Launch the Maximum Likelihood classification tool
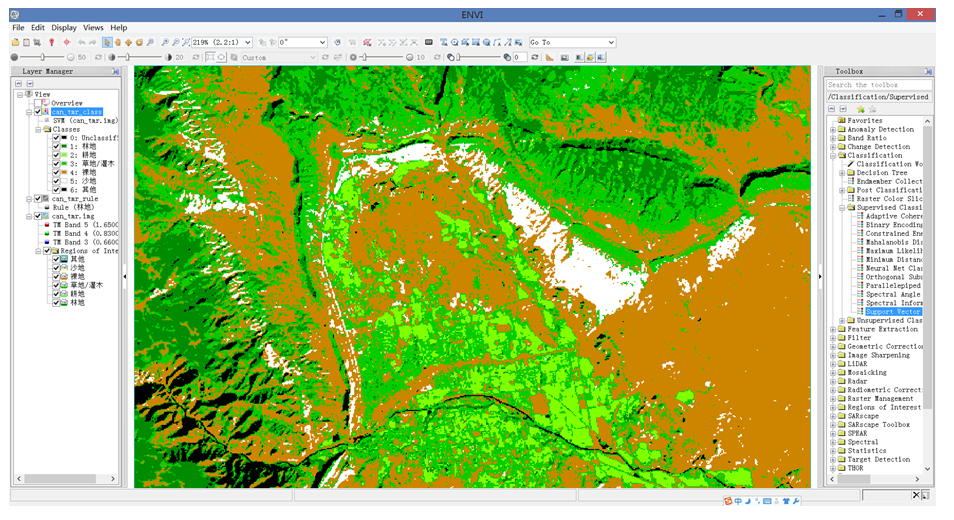The height and width of the screenshot is (520, 954). pyautogui.click(x=894, y=251)
